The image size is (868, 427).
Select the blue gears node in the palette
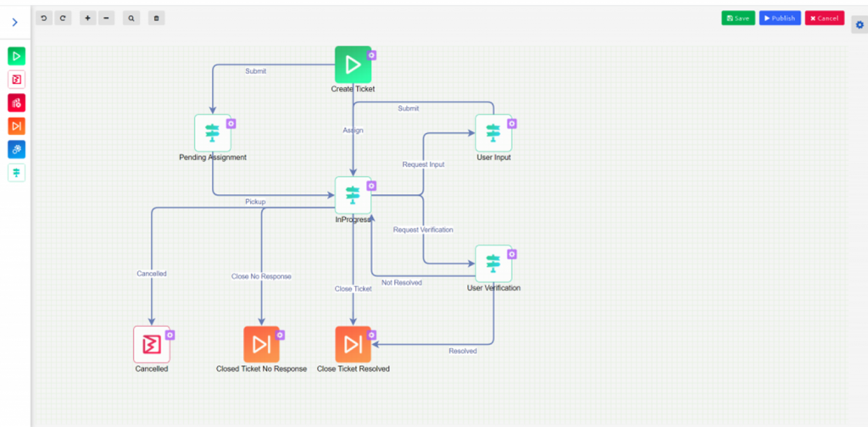(16, 149)
